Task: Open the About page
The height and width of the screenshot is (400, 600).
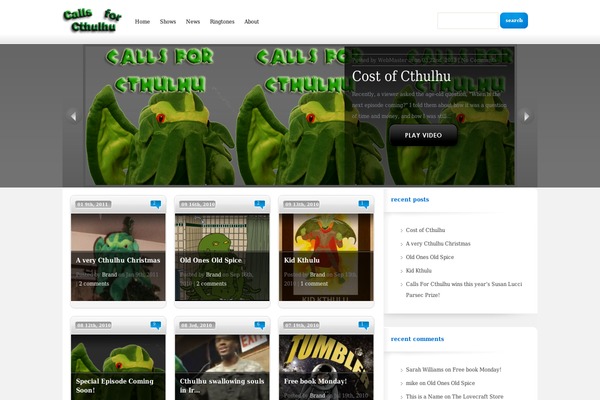Action: [251, 22]
